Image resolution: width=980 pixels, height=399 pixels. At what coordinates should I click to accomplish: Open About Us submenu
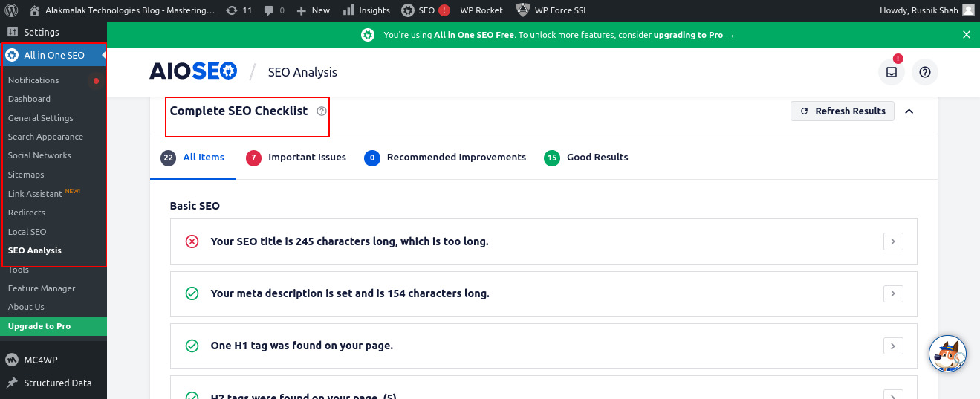[x=26, y=307]
